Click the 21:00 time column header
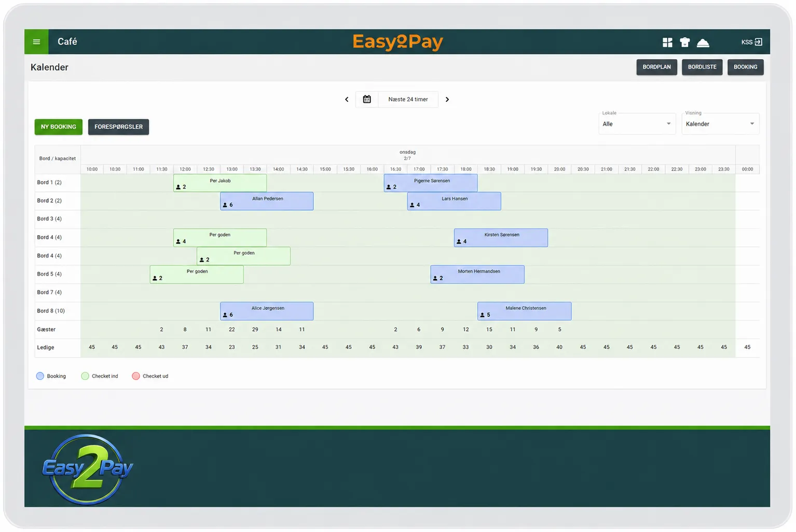The height and width of the screenshot is (532, 796). pyautogui.click(x=607, y=169)
